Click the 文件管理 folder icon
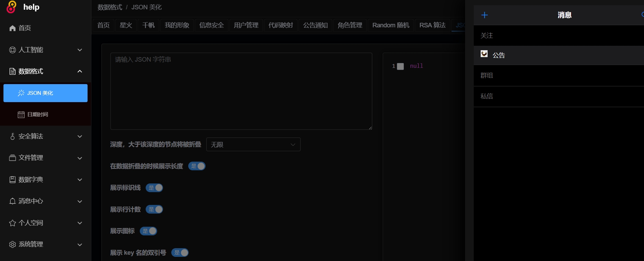644x261 pixels. (x=12, y=158)
